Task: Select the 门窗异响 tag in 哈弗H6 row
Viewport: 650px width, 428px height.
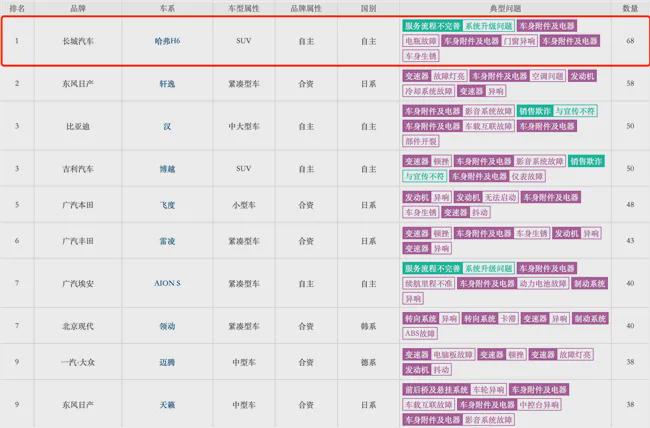Action: (519, 41)
